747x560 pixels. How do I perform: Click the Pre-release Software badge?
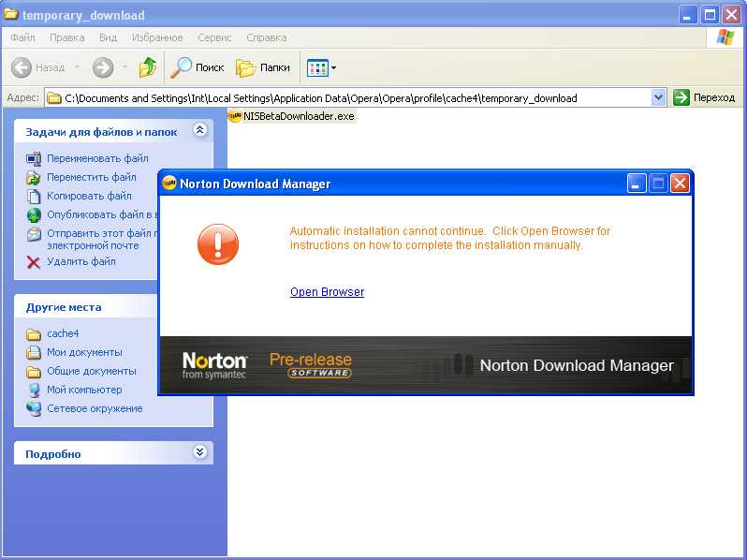(311, 365)
